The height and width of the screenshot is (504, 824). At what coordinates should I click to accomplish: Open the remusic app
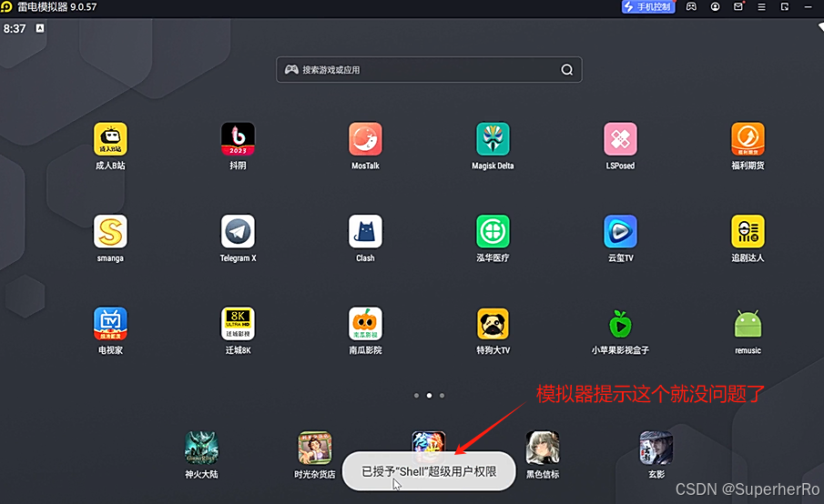[x=748, y=324]
